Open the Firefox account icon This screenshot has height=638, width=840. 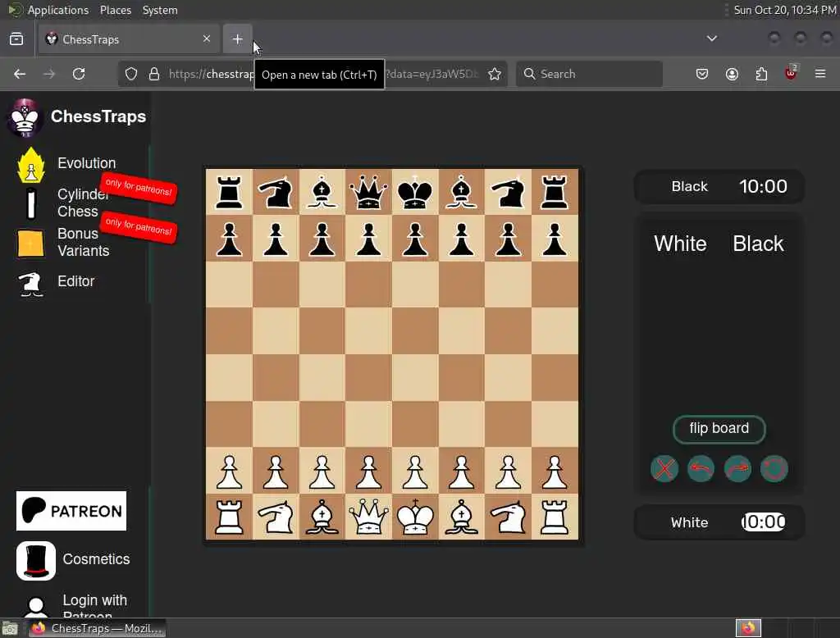coord(732,74)
